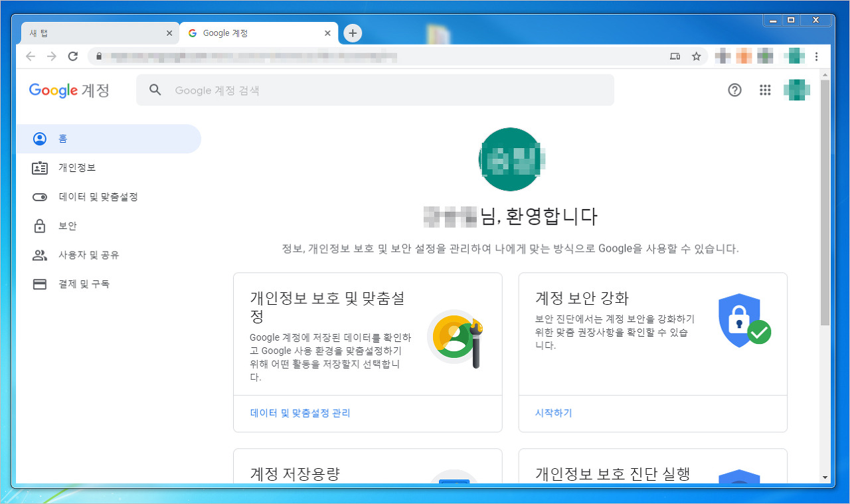
Task: Close the Google 계정 tab
Action: point(327,33)
